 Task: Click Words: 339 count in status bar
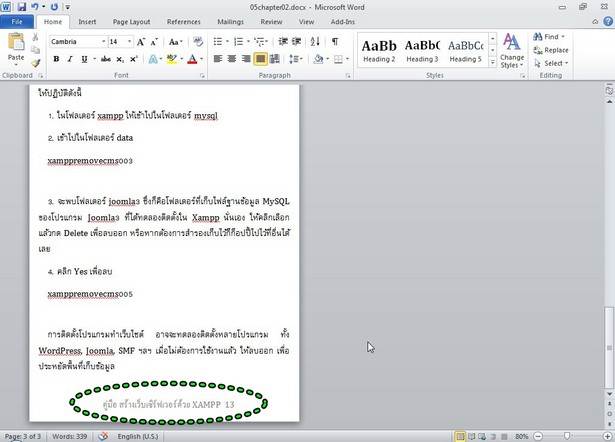(69, 437)
